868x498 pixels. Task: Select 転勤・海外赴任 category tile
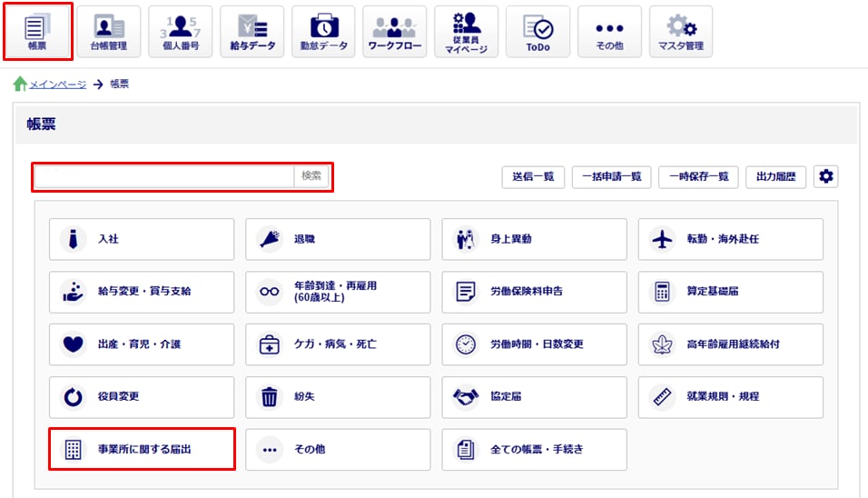pos(731,239)
